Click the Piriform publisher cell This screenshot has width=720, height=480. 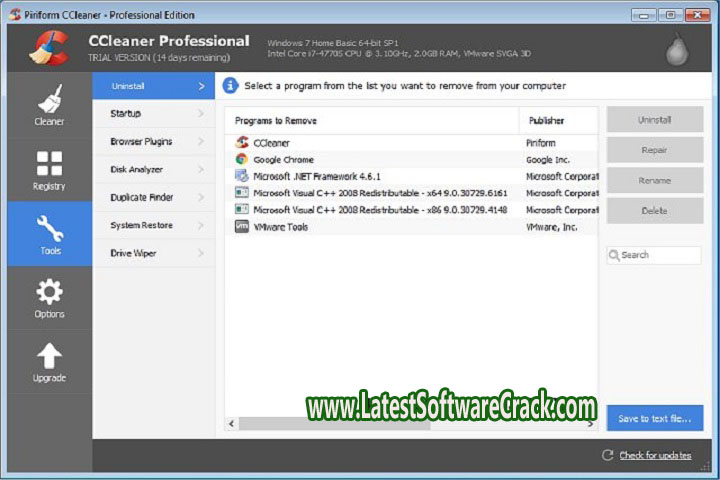[x=540, y=143]
